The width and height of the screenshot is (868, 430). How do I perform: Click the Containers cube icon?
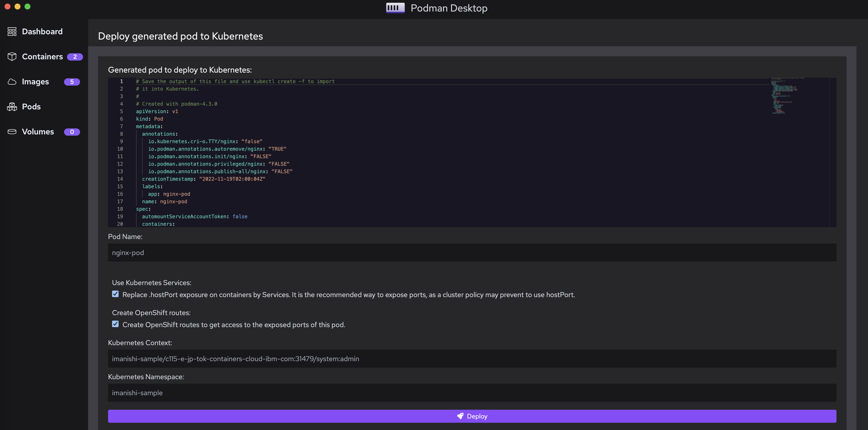click(x=12, y=57)
